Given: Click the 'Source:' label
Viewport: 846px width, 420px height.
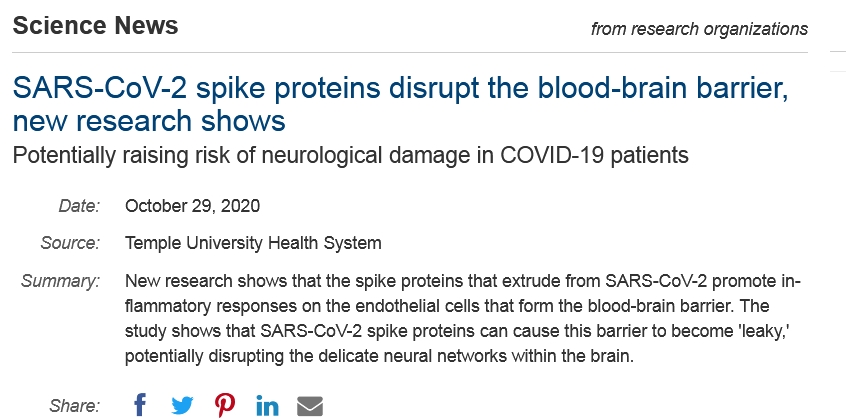Looking at the screenshot, I should click(70, 243).
